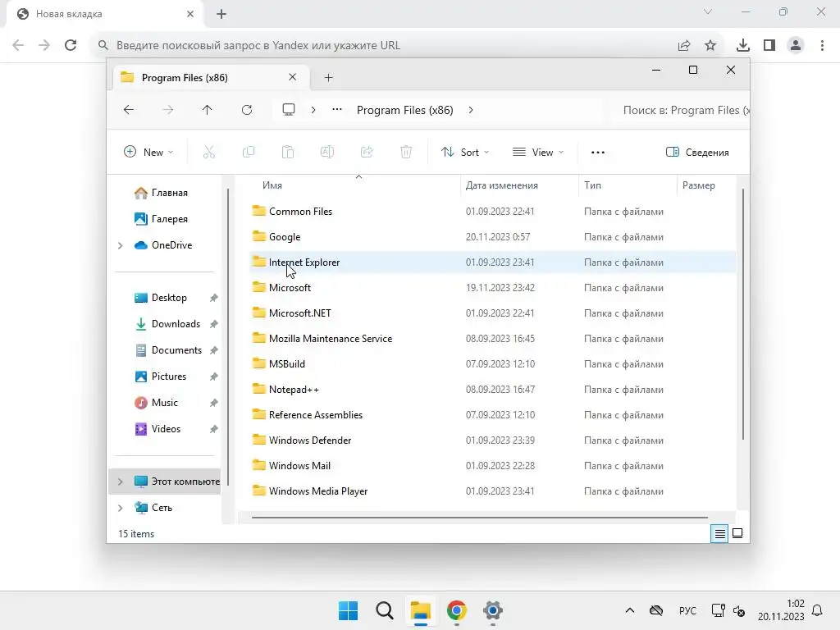This screenshot has height=630, width=840.
Task: Unpin Documents using its pin icon
Action: [x=214, y=350]
